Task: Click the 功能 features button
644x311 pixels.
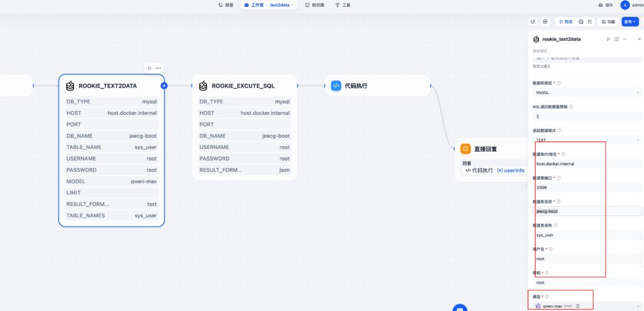Action: [608, 21]
